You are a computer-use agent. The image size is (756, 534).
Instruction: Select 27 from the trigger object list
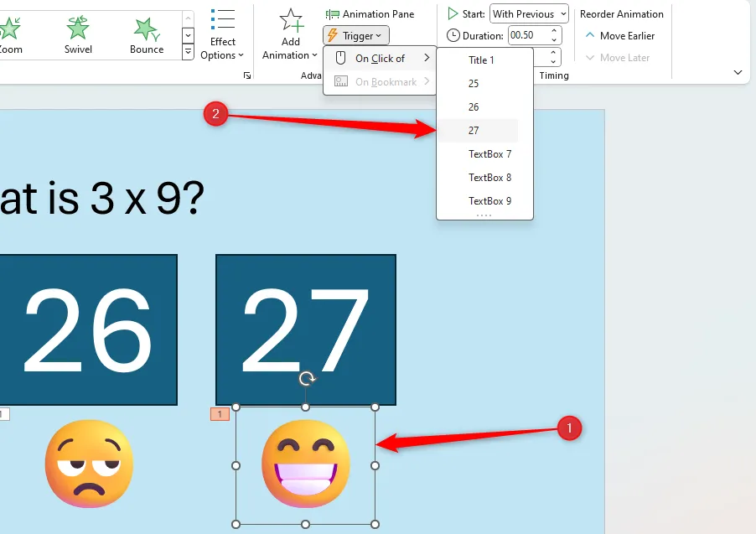477,130
